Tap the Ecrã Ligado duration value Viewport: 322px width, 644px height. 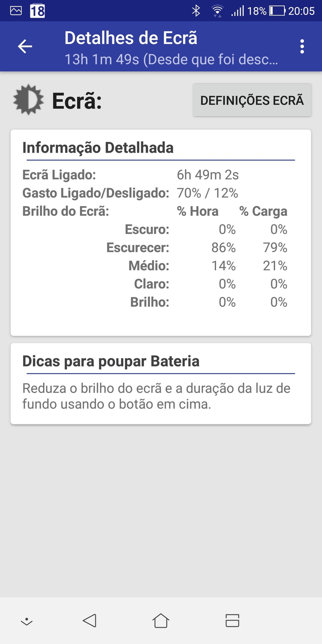tap(208, 175)
